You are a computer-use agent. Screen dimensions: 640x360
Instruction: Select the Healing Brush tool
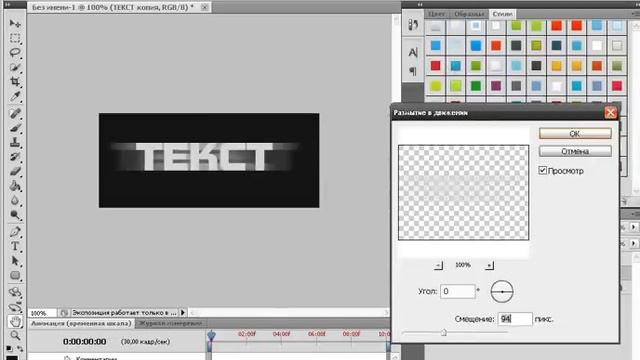click(15, 113)
